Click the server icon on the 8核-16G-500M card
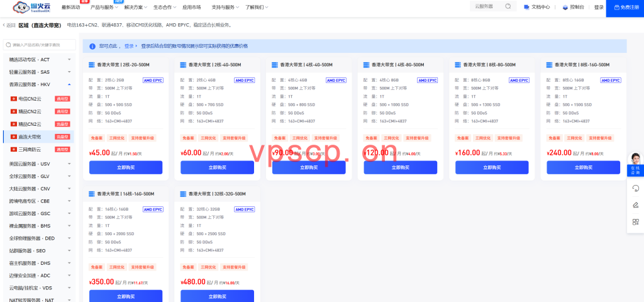Viewport: 644px width, 302px height. coord(550,65)
